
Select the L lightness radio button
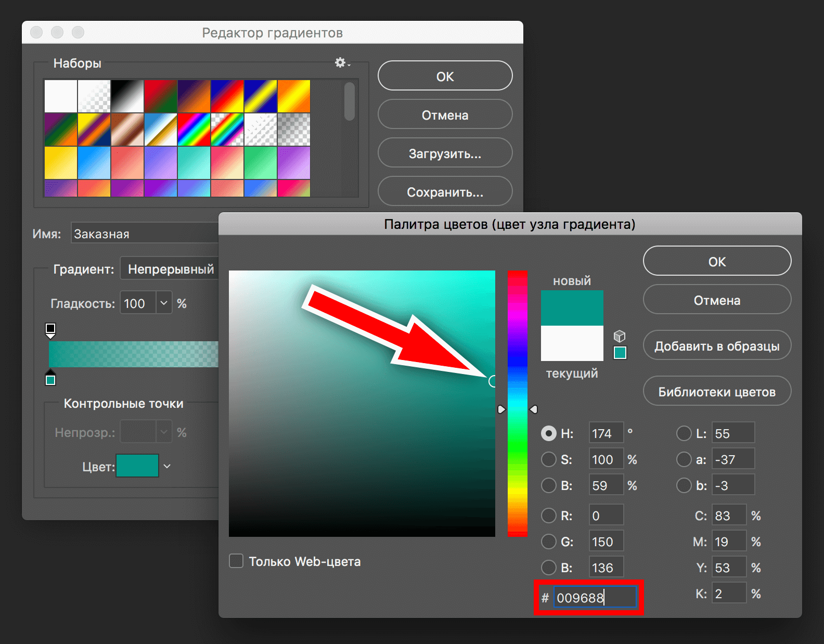684,433
